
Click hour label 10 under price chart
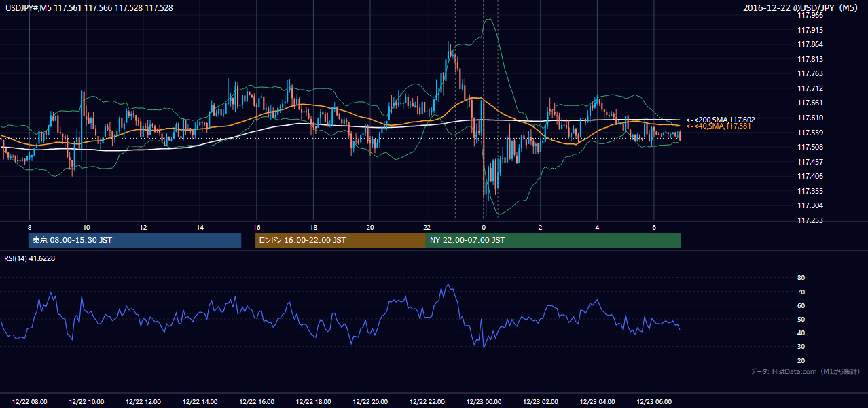pyautogui.click(x=86, y=227)
